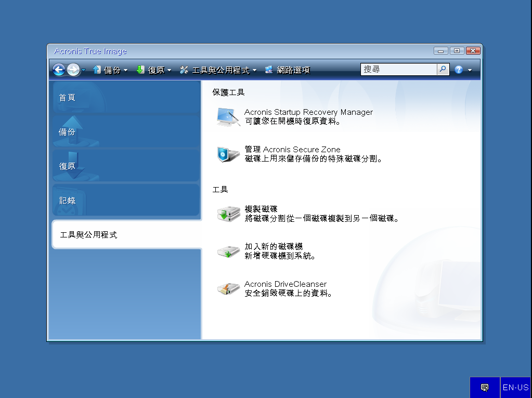The image size is (532, 398).
Task: Click the 工具與公用程式 tools toolbar icon
Action: coord(184,70)
